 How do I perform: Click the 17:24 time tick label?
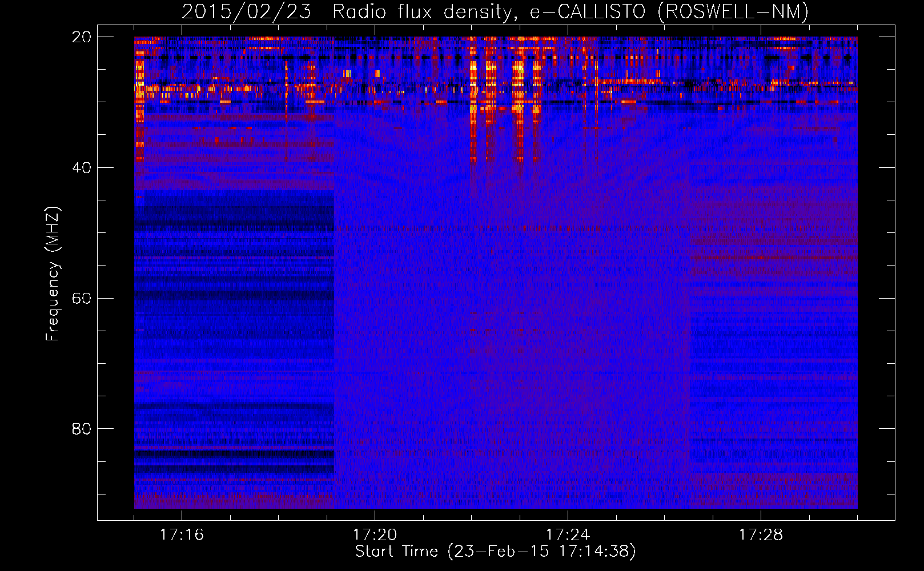coord(568,534)
